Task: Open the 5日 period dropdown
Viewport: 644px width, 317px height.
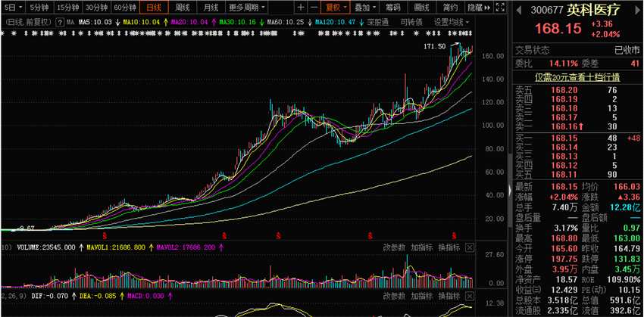Action: coord(12,7)
